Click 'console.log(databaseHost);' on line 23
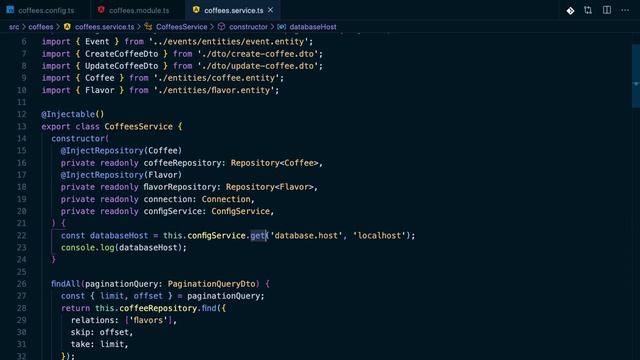This screenshot has height=360, width=640. pos(124,247)
